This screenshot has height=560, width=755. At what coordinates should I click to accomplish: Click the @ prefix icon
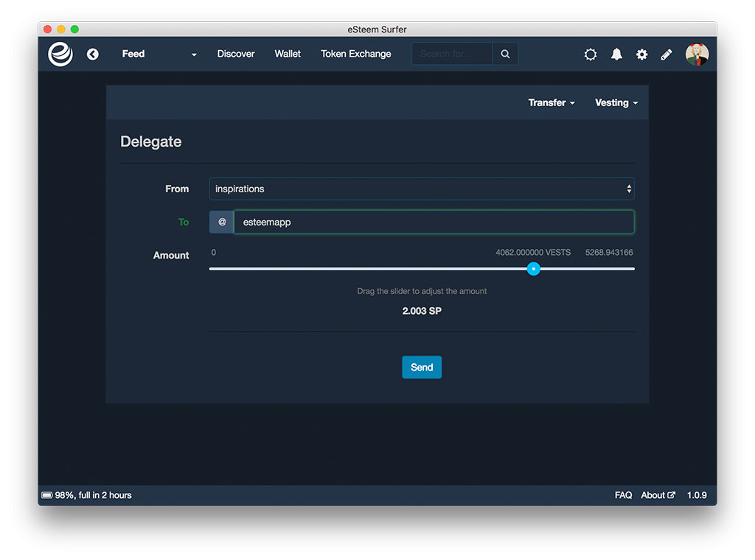click(222, 222)
